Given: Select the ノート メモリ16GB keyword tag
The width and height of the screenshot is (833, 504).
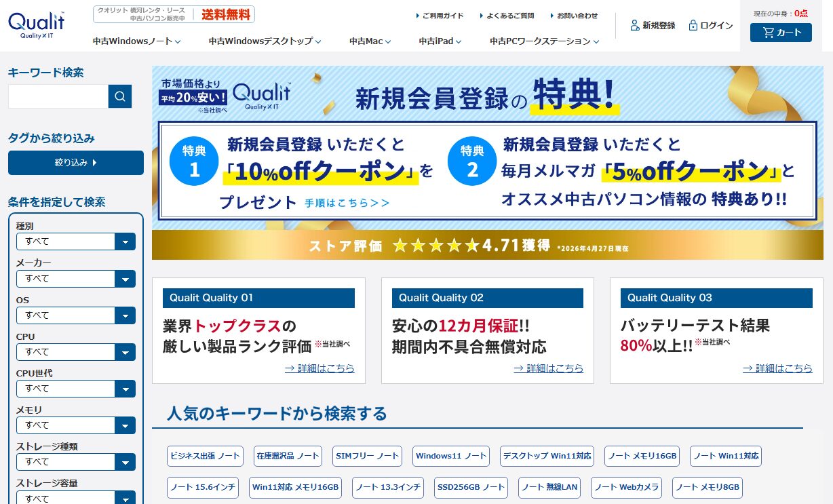Looking at the screenshot, I should click(x=642, y=456).
